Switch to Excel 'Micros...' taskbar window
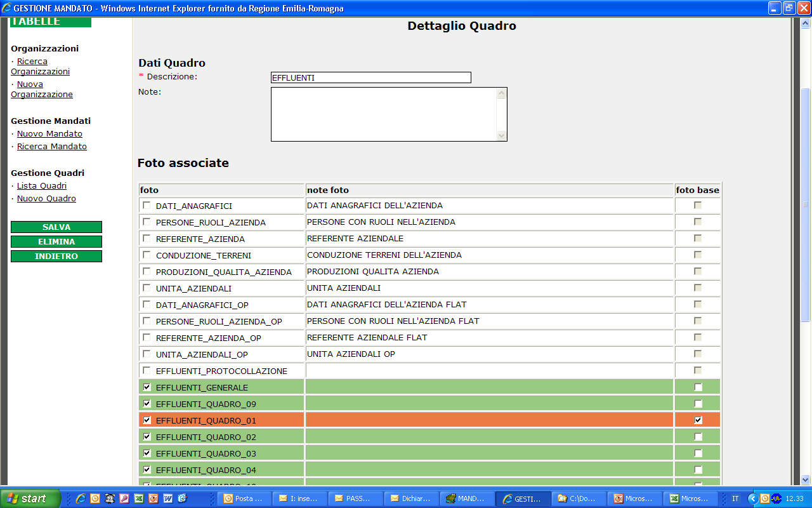The width and height of the screenshot is (812, 508). (690, 498)
